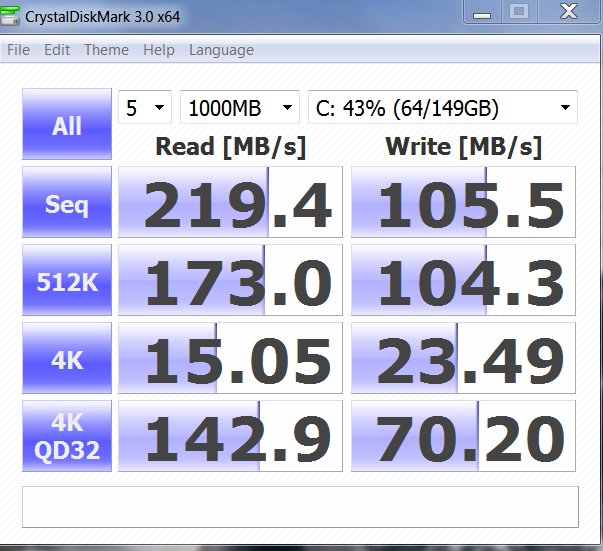
Task: Click the Read [MB/s] column header
Action: 231,147
